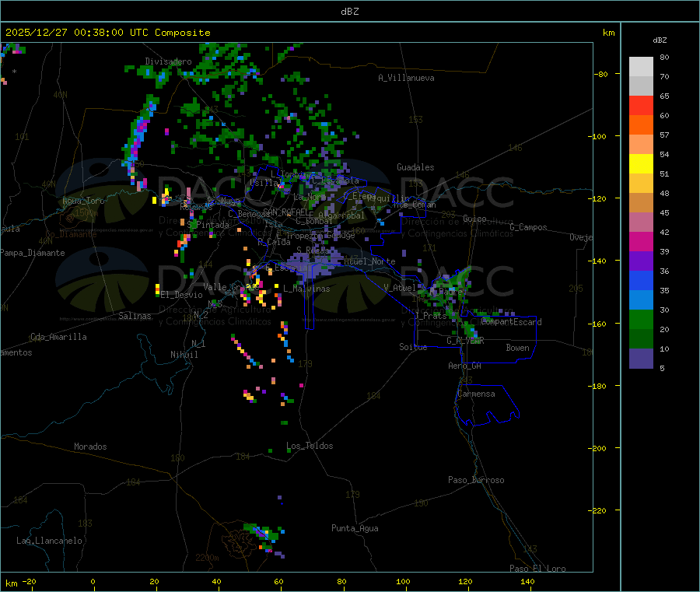Click the E_Escorial label
This screenshot has width=700, height=592.
[289, 268]
